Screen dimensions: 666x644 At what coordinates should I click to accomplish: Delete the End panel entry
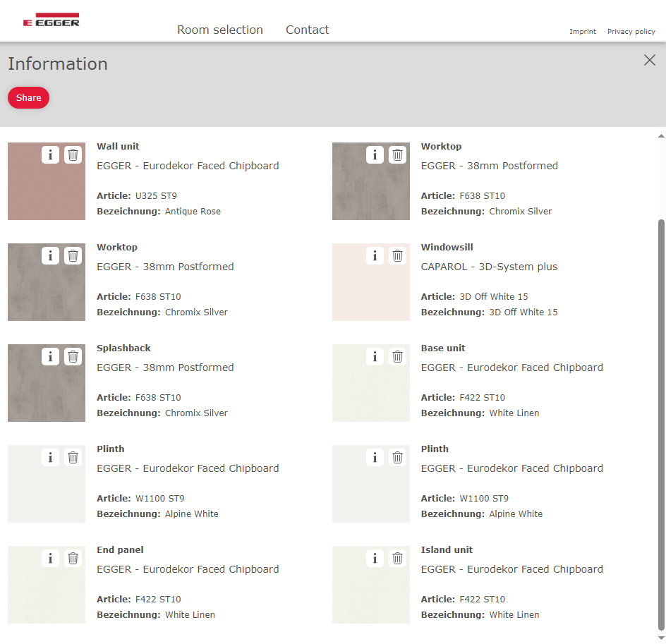pyautogui.click(x=73, y=558)
